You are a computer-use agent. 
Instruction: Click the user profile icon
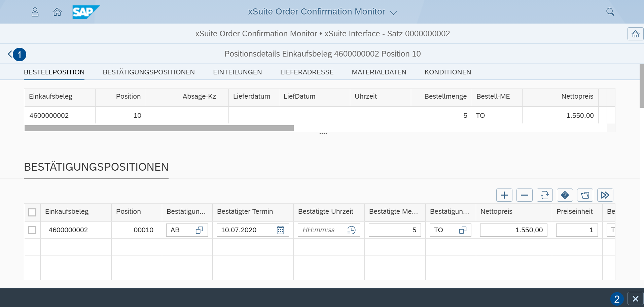[x=35, y=12]
